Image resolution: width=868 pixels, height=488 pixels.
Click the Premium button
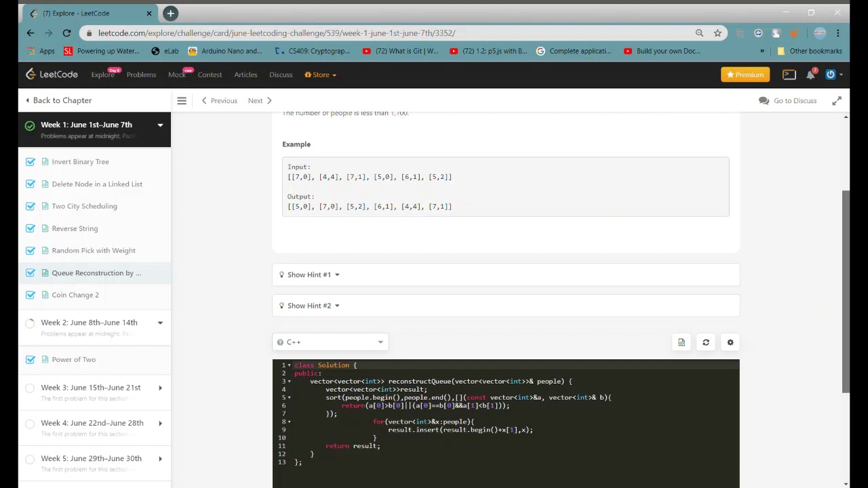point(745,75)
